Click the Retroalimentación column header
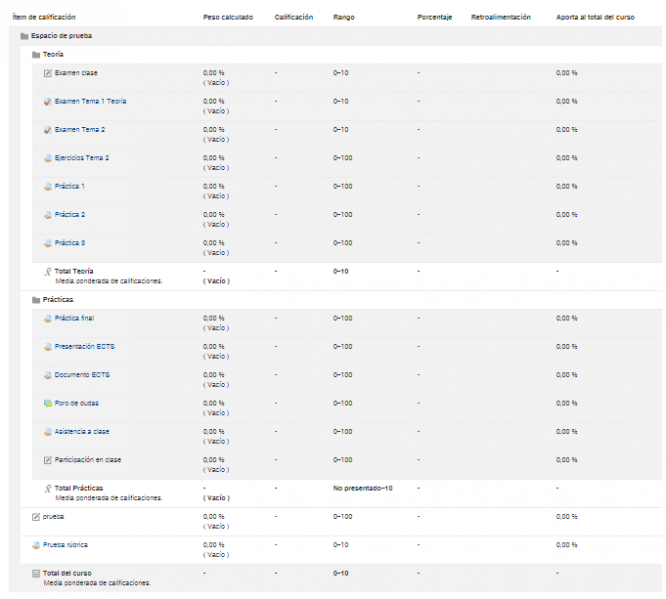The height and width of the screenshot is (599, 666). [501, 17]
